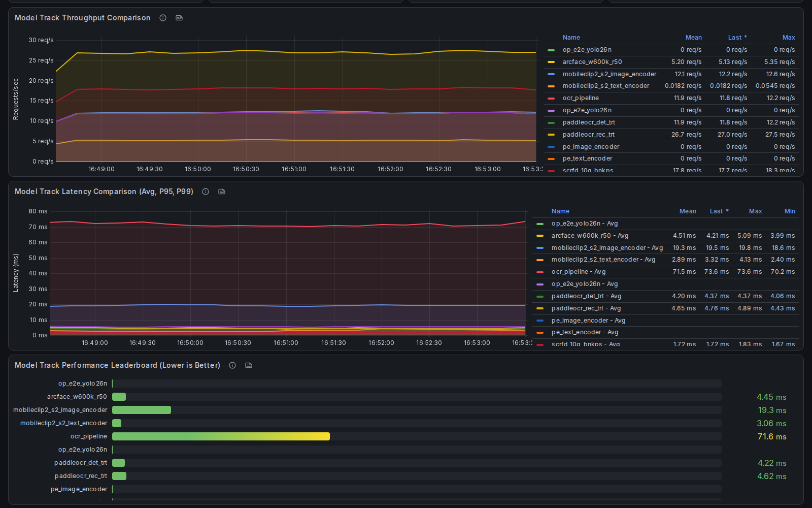812x508 pixels.
Task: Click the notes icon beside Latency Comparison title
Action: [222, 192]
